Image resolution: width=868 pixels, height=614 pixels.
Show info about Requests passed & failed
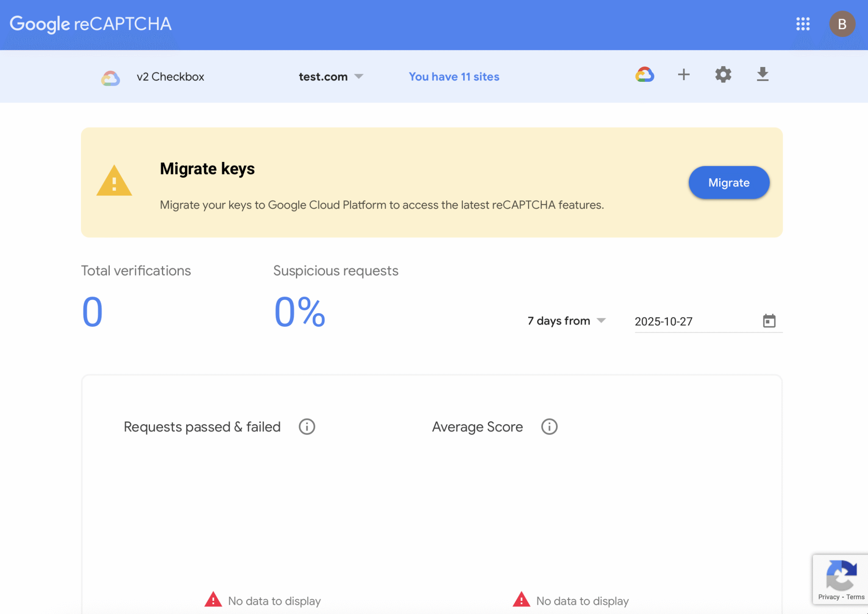[306, 427]
